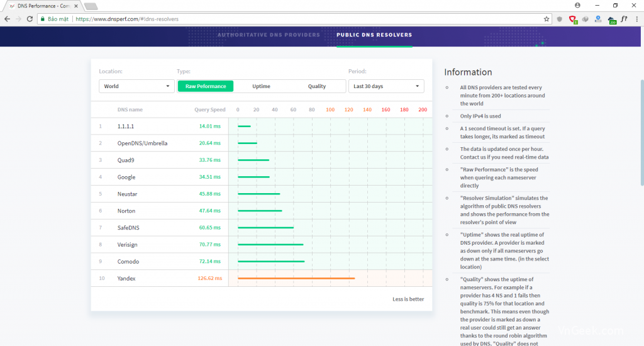This screenshot has height=346, width=644.
Task: Open the Chrome profile icon
Action: pyautogui.click(x=577, y=5)
